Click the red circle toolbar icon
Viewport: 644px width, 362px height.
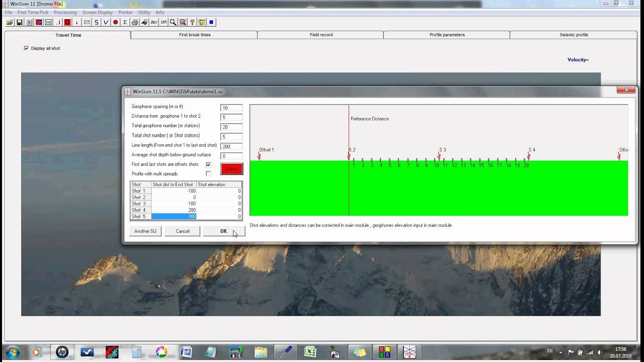[115, 22]
